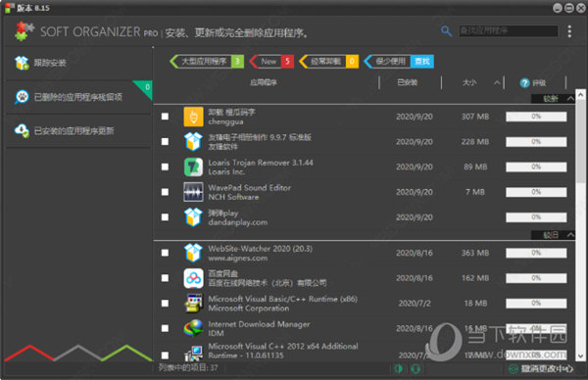The height and width of the screenshot is (380, 588).
Task: Click the rating bar for WebSite-Watcher 2020
Action: pyautogui.click(x=536, y=253)
